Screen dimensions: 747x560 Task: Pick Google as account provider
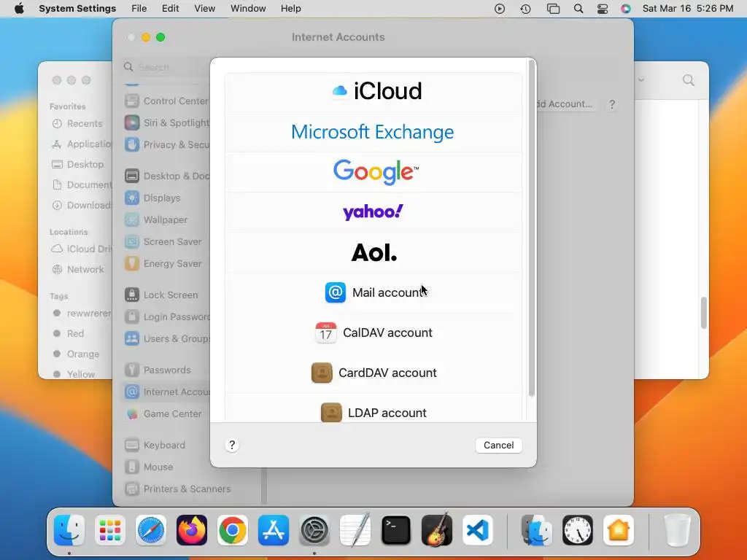coord(373,172)
